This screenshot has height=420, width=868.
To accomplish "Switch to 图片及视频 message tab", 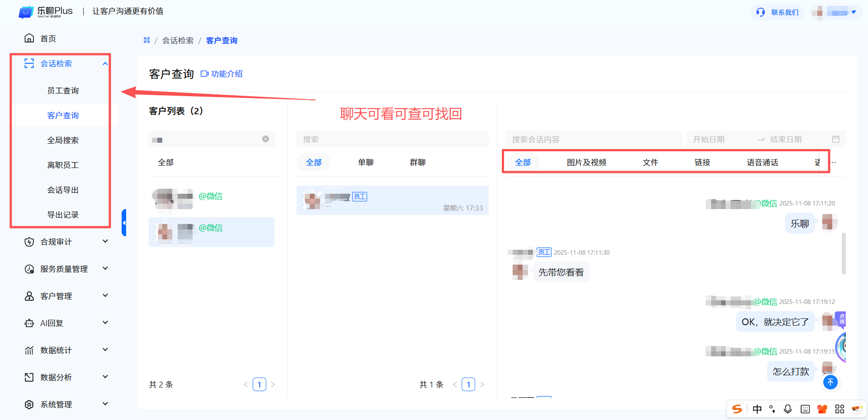I will pyautogui.click(x=586, y=163).
